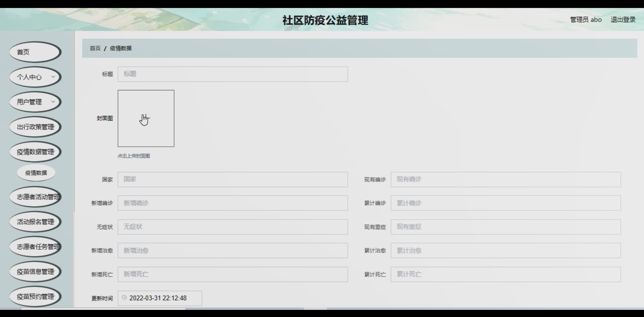
Task: Click the 退出登录 logout link
Action: pyautogui.click(x=623, y=20)
